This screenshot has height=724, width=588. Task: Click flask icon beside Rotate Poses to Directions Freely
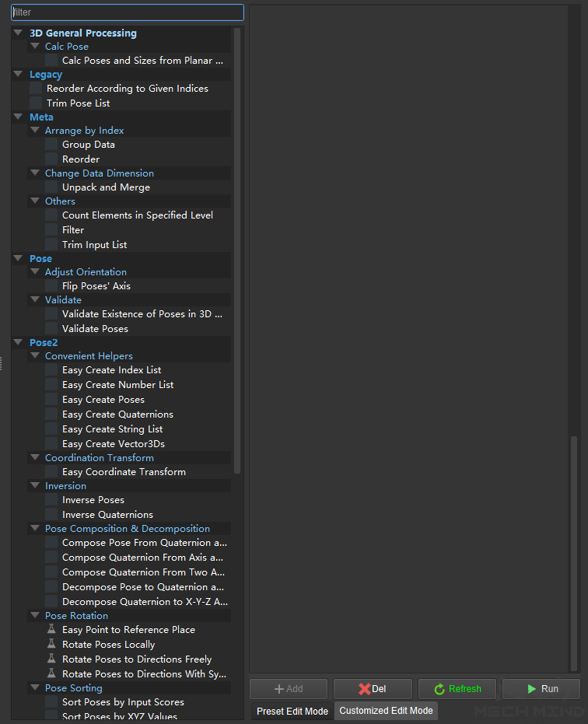point(51,659)
